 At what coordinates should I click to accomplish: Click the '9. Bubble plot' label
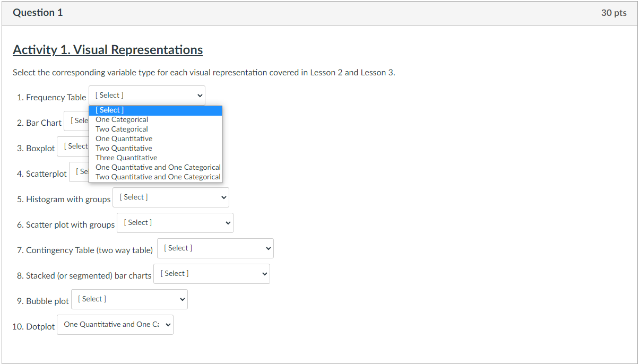click(x=43, y=301)
